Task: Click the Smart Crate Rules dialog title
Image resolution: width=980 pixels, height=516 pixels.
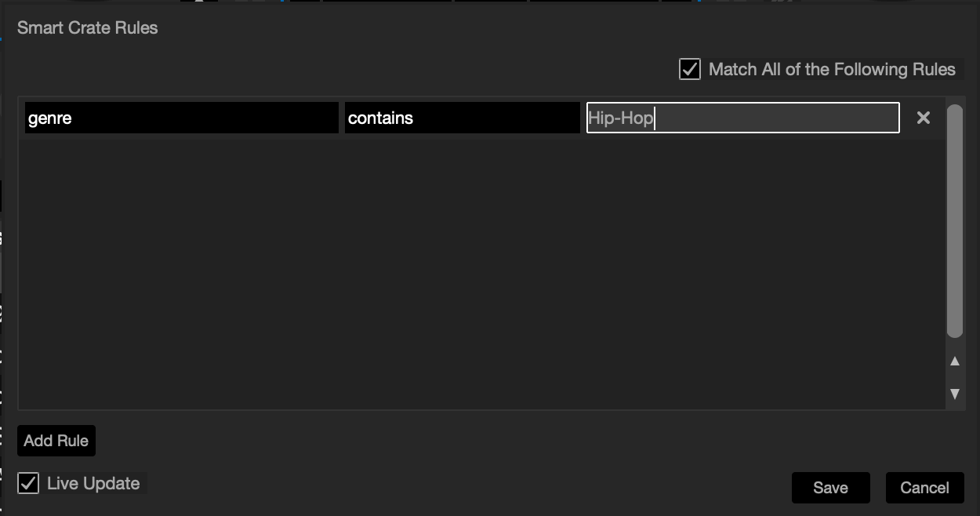Action: (x=87, y=28)
